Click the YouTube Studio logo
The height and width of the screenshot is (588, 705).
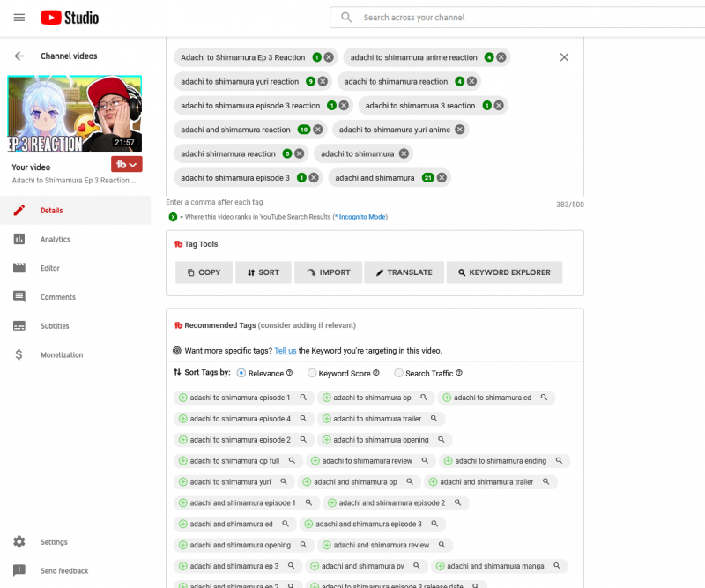click(70, 18)
